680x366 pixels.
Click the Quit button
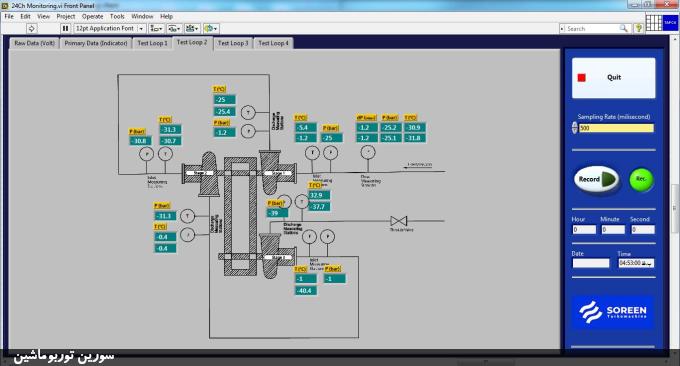click(x=614, y=78)
